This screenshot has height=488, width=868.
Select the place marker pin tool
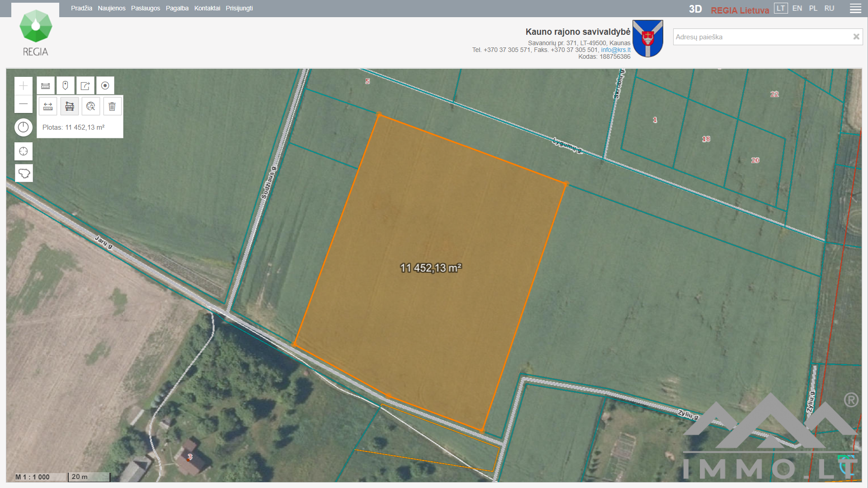pyautogui.click(x=65, y=85)
